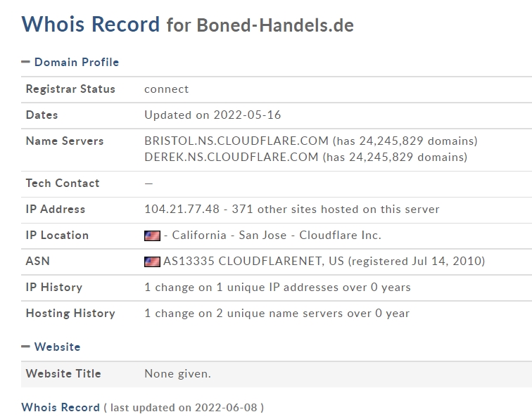532x419 pixels.
Task: Click the Boned-Handels.de domain in page title
Action: pos(275,25)
